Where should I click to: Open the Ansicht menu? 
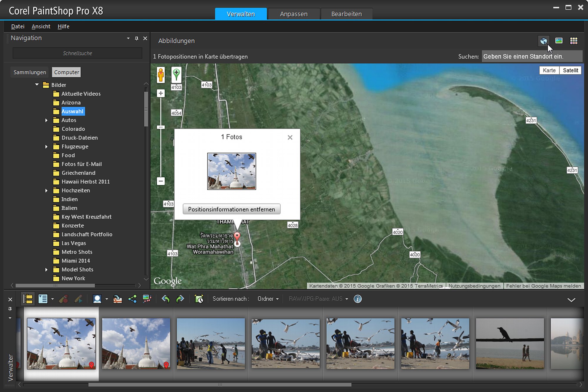pos(41,26)
